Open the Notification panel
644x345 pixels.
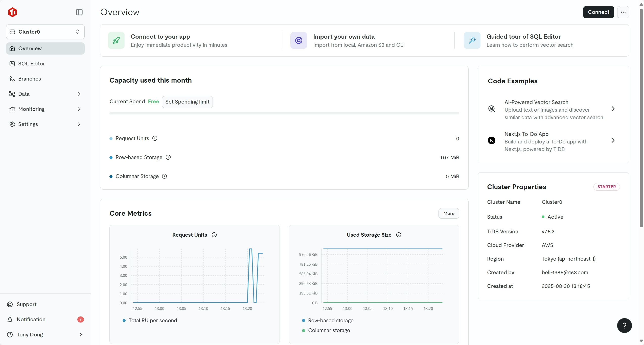45,319
